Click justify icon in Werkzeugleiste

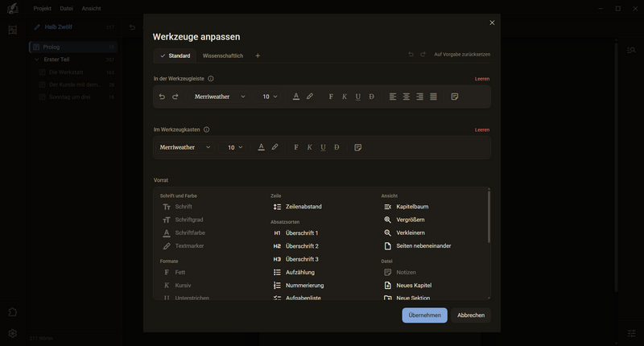(x=434, y=97)
